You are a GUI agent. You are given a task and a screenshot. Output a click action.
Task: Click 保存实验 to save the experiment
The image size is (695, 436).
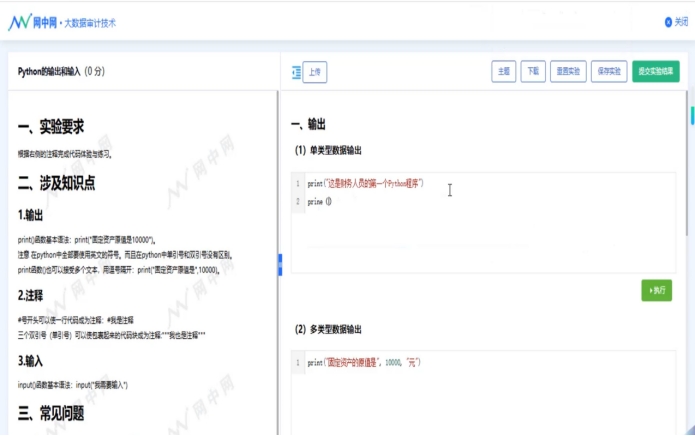click(608, 72)
